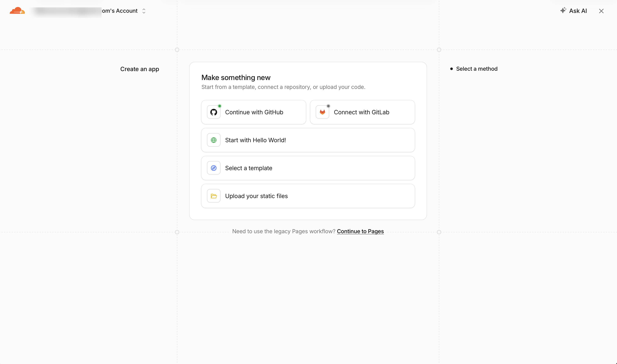Click the folder upload icon
The width and height of the screenshot is (617, 364).
pos(213,196)
